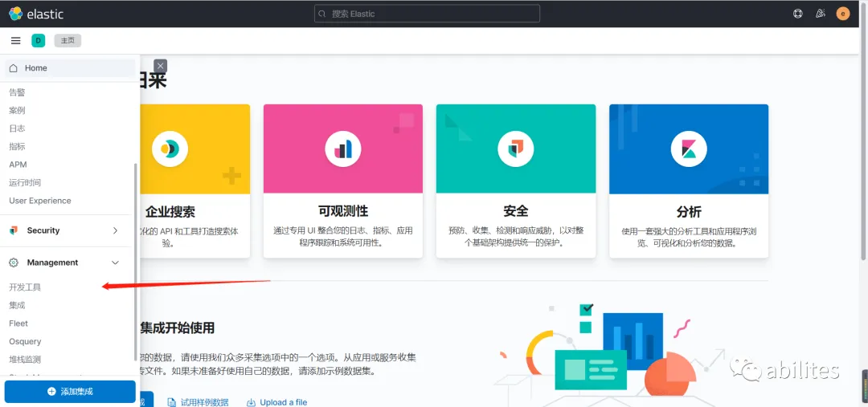Open APM in the sidebar
868x407 pixels.
click(x=18, y=165)
